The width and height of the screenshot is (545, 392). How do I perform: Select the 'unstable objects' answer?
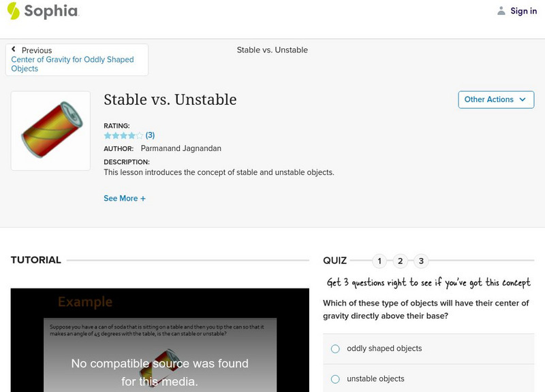pos(335,379)
